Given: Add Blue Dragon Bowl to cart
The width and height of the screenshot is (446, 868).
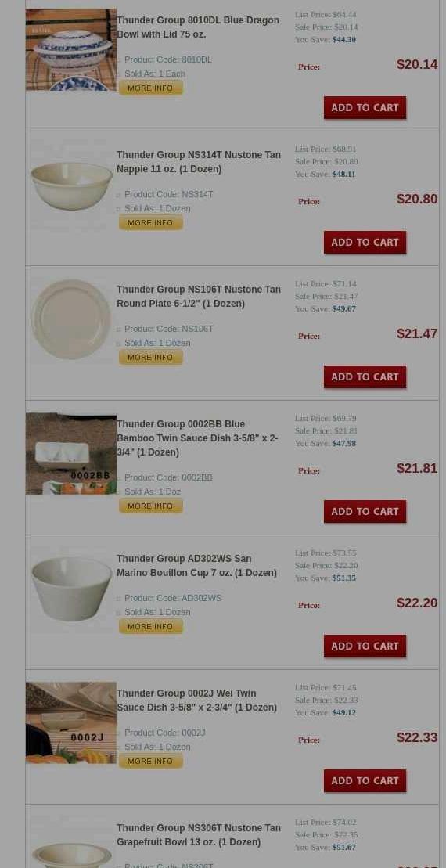Looking at the screenshot, I should point(365,107).
